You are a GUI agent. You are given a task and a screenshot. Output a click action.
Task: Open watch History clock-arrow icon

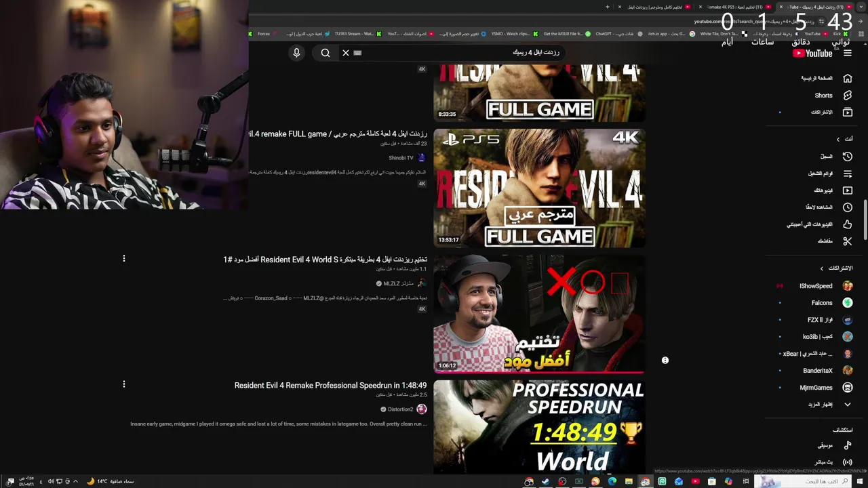(848, 156)
